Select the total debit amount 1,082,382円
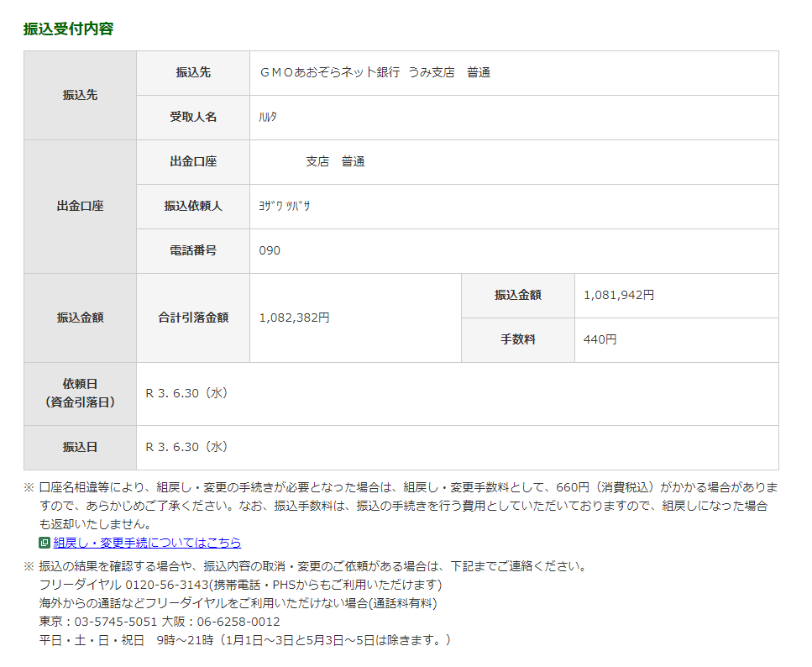Image resolution: width=812 pixels, height=667 pixels. click(x=294, y=318)
